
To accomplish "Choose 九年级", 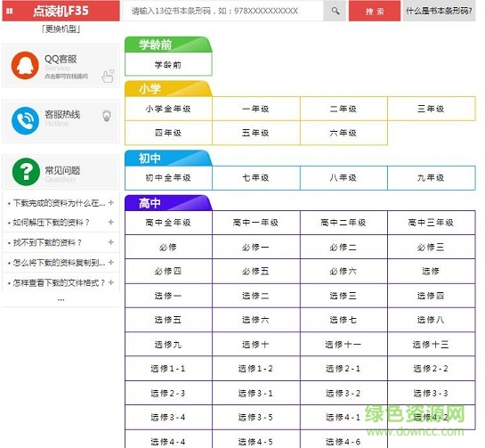I will [x=432, y=178].
